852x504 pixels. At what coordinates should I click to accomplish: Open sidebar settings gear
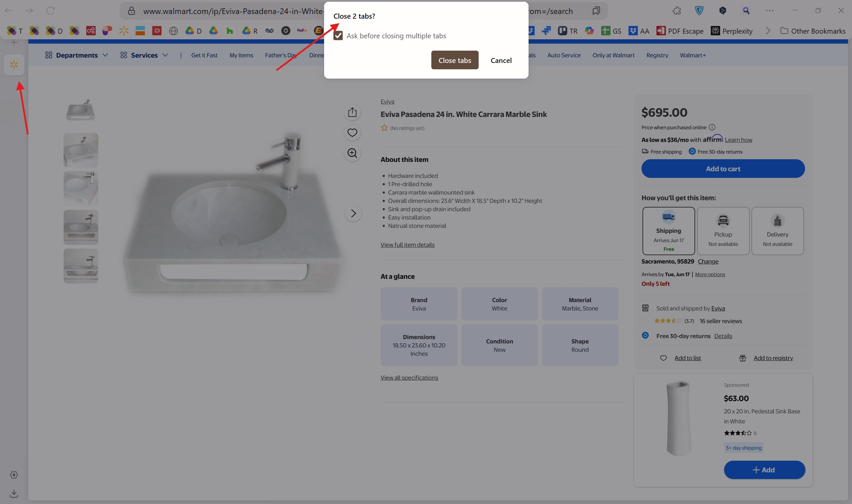pos(14,474)
